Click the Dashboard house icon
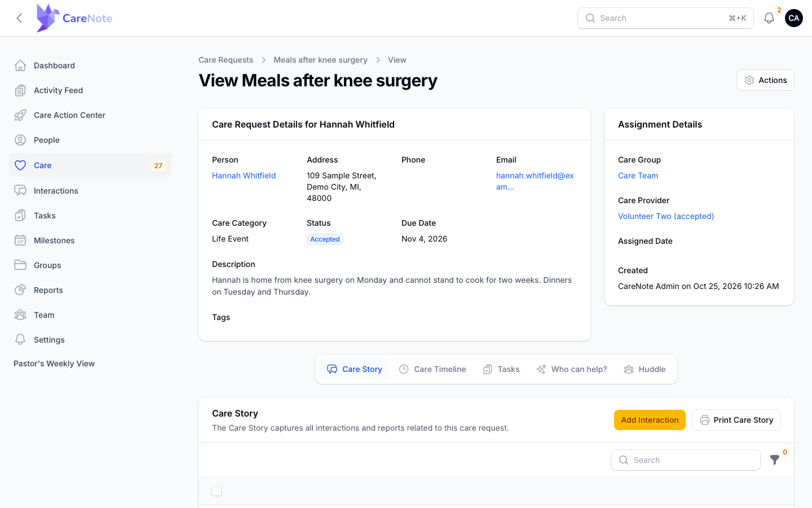Image resolution: width=812 pixels, height=508 pixels. coord(20,65)
